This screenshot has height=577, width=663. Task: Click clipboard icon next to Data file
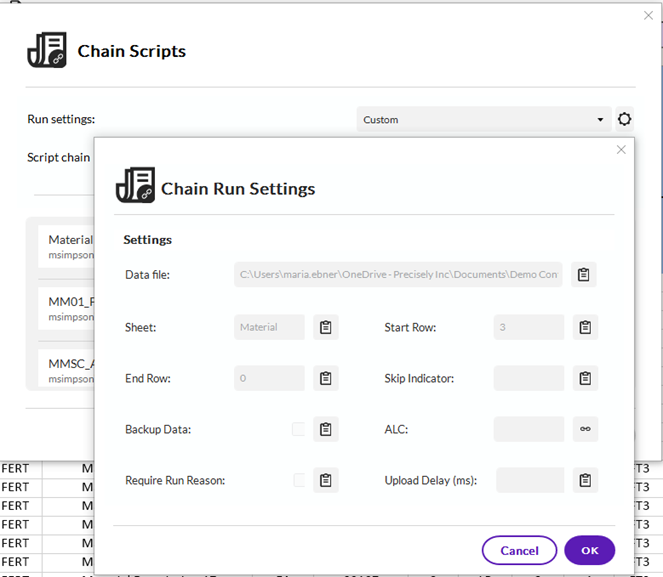pos(584,275)
